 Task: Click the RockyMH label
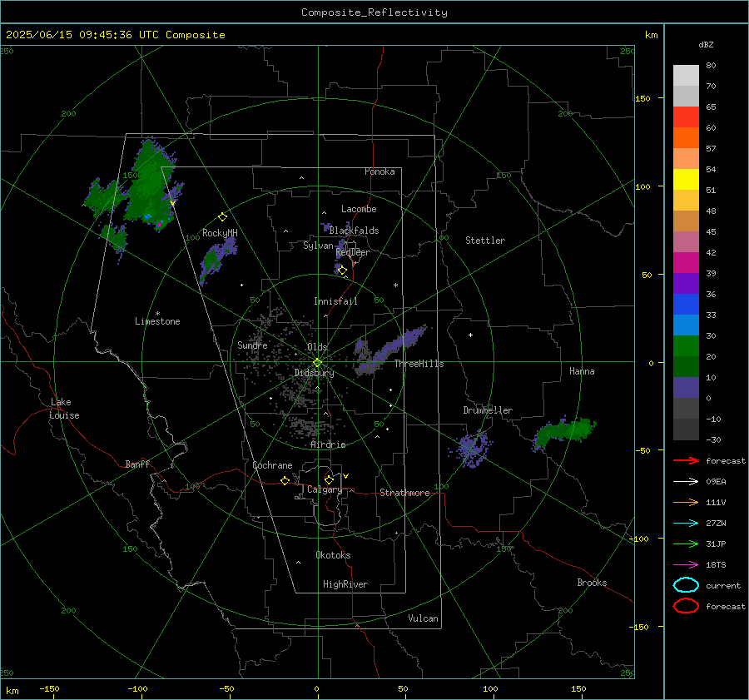(220, 233)
